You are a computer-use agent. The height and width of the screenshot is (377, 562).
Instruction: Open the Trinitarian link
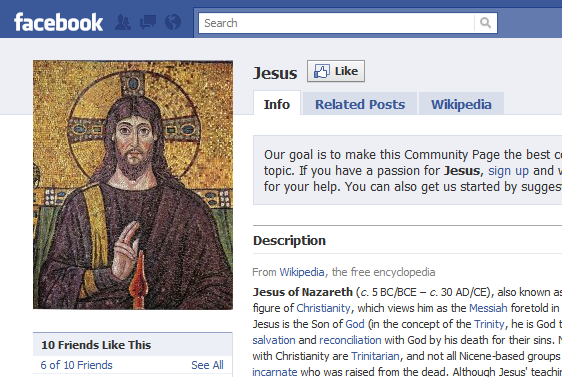pos(375,356)
